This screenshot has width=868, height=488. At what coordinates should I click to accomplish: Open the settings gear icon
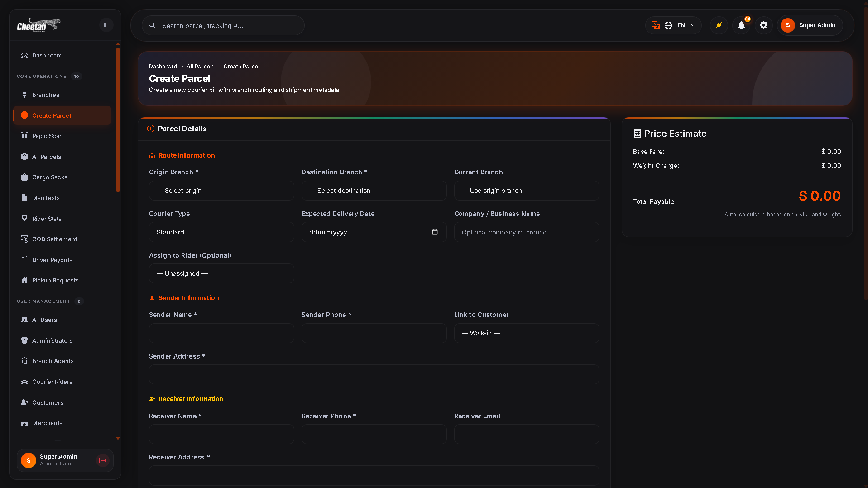click(764, 25)
